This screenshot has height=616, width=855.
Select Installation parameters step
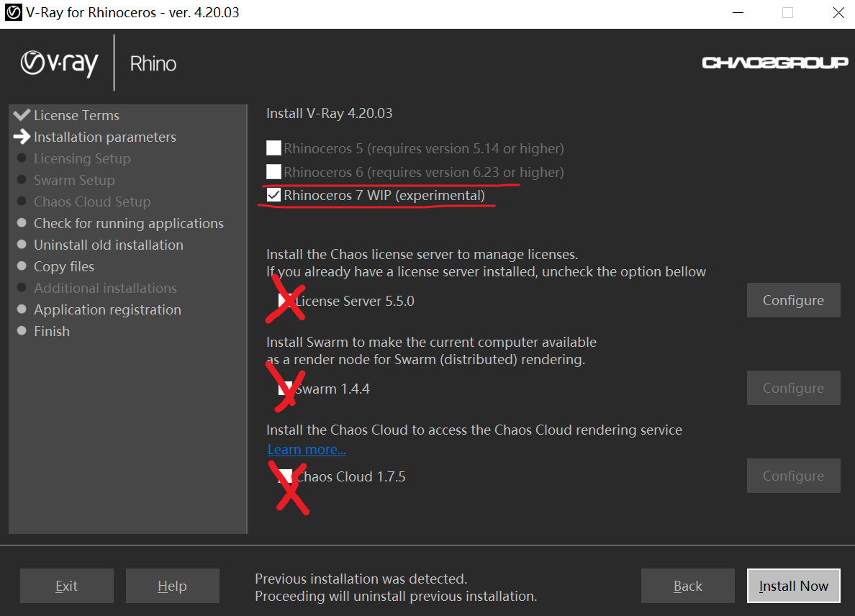tap(104, 137)
